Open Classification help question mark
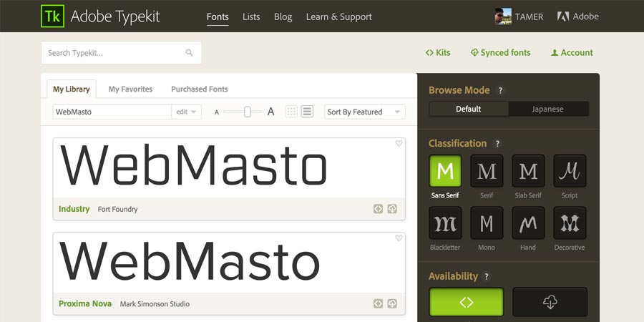Viewport: 644px width, 322px height. pyautogui.click(x=497, y=144)
